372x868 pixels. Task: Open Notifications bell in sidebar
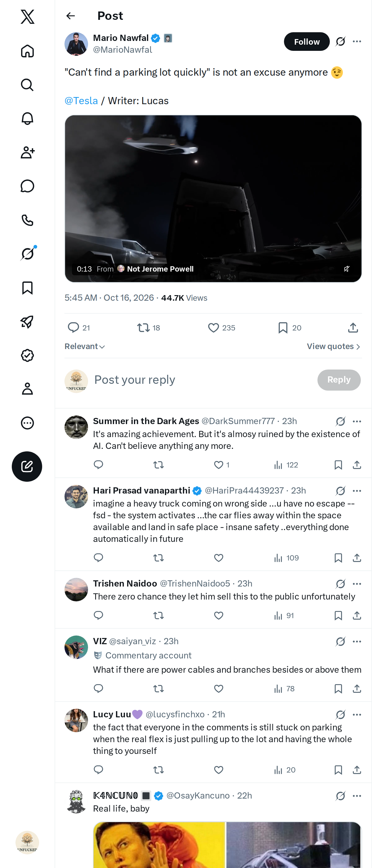[27, 119]
